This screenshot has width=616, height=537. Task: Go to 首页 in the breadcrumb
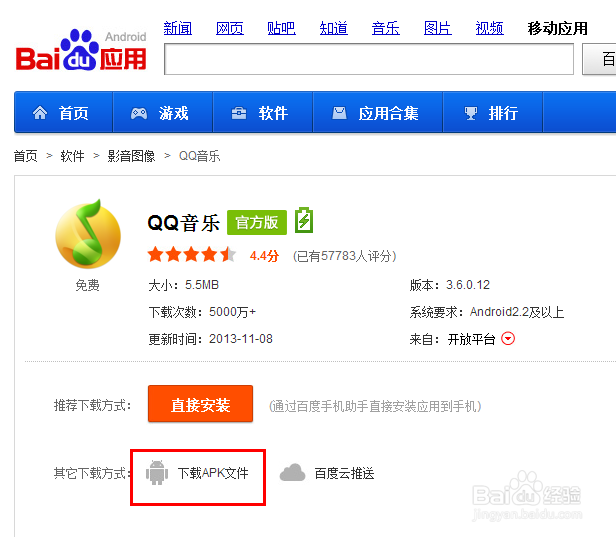(x=26, y=156)
